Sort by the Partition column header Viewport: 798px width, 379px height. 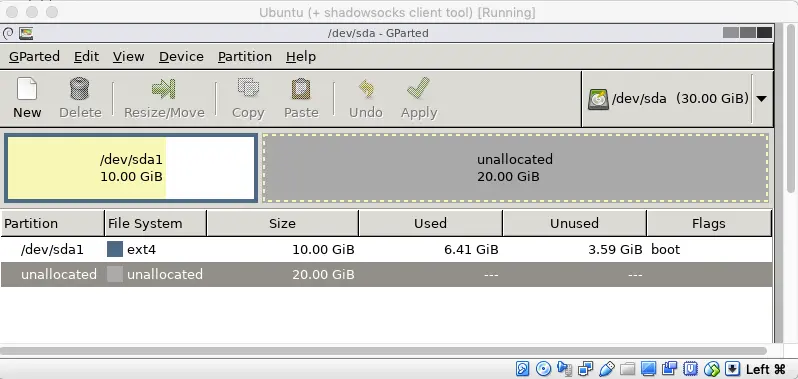[x=52, y=223]
